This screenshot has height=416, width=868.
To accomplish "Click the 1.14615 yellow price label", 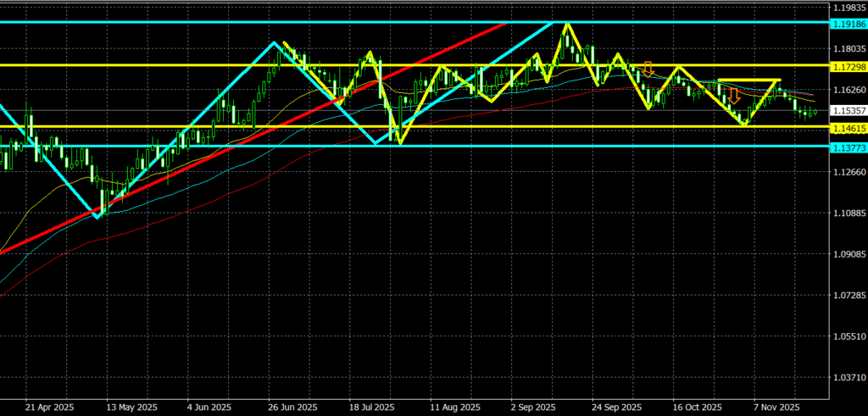I will pos(849,127).
